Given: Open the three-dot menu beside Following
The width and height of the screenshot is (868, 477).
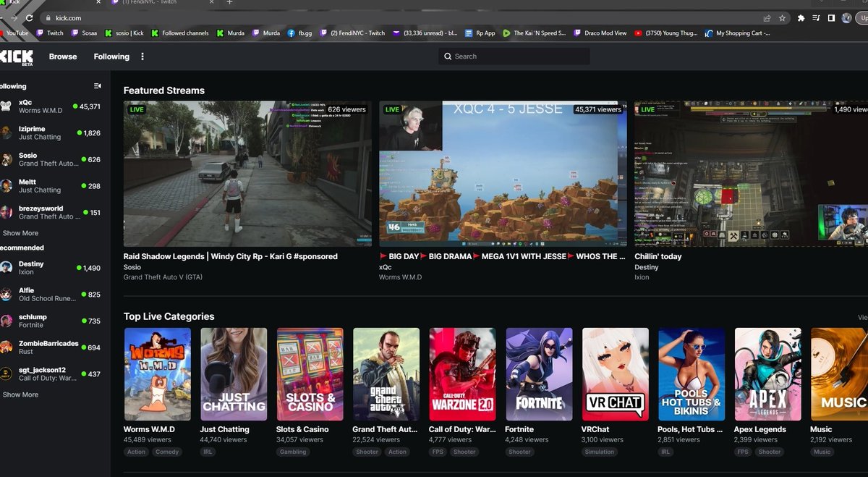Looking at the screenshot, I should point(142,56).
